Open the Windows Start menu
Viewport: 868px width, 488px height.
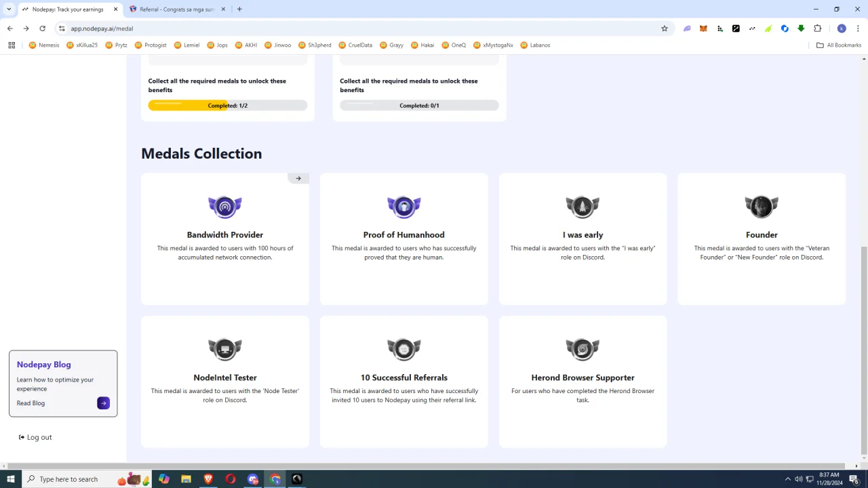tap(11, 479)
